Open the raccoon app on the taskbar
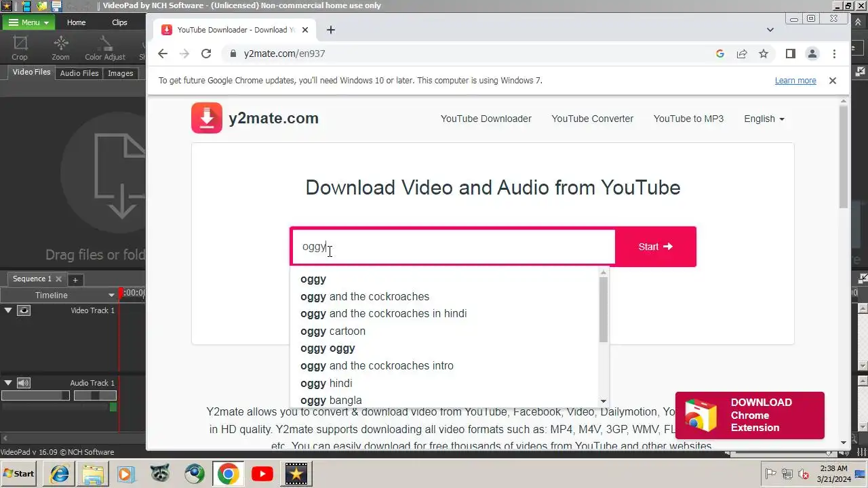 (x=160, y=474)
